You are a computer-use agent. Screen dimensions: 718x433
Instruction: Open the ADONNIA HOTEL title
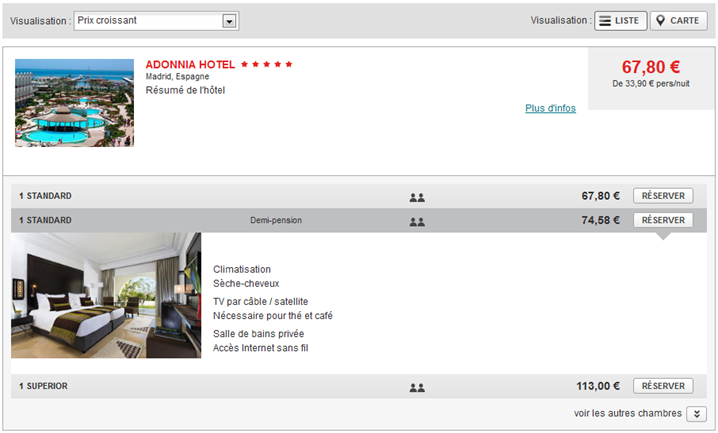(x=190, y=65)
